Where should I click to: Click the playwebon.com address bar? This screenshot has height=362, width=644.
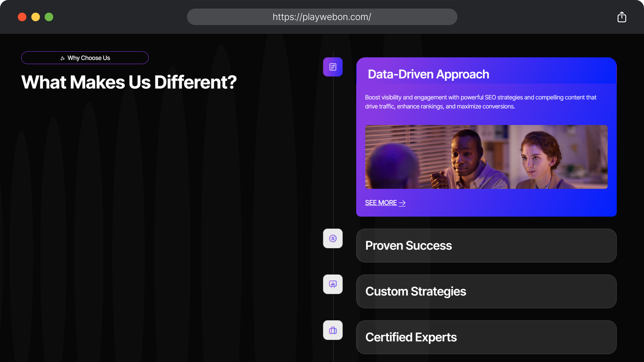[x=322, y=17]
